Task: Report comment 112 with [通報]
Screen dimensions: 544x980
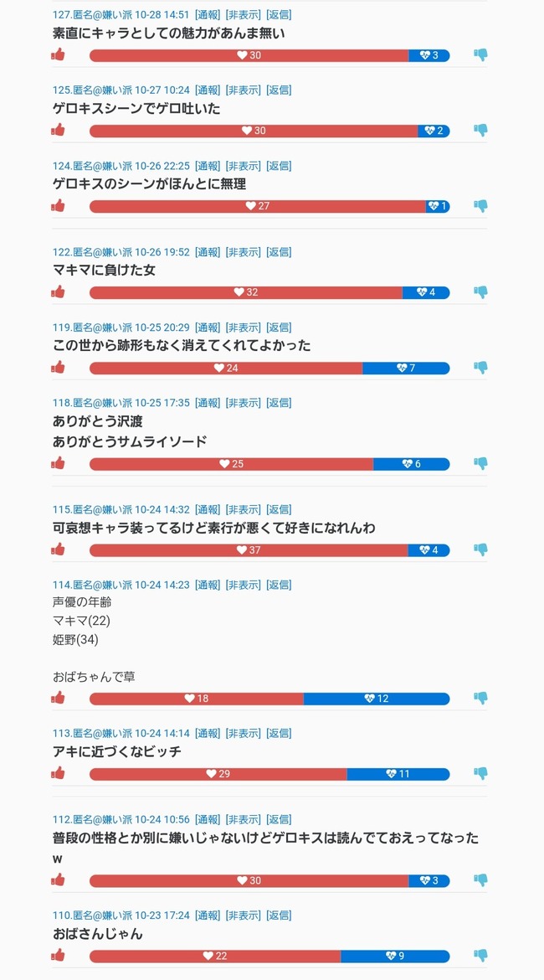Action: [x=207, y=819]
